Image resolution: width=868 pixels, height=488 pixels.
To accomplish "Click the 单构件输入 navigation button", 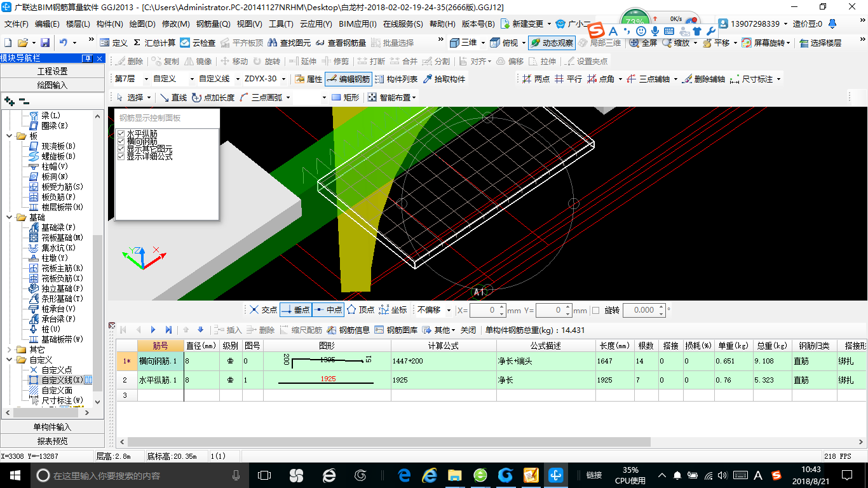I will pos(52,427).
